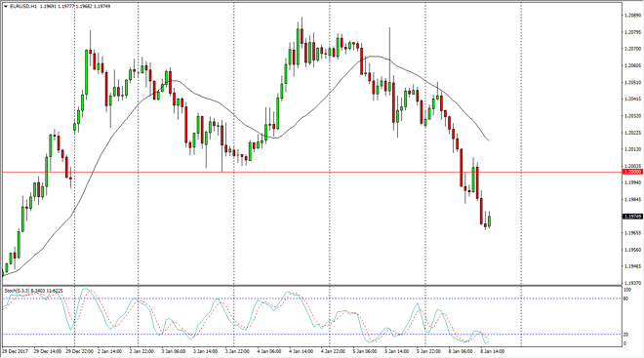Click the 1.20130 price axis label

tap(632, 149)
